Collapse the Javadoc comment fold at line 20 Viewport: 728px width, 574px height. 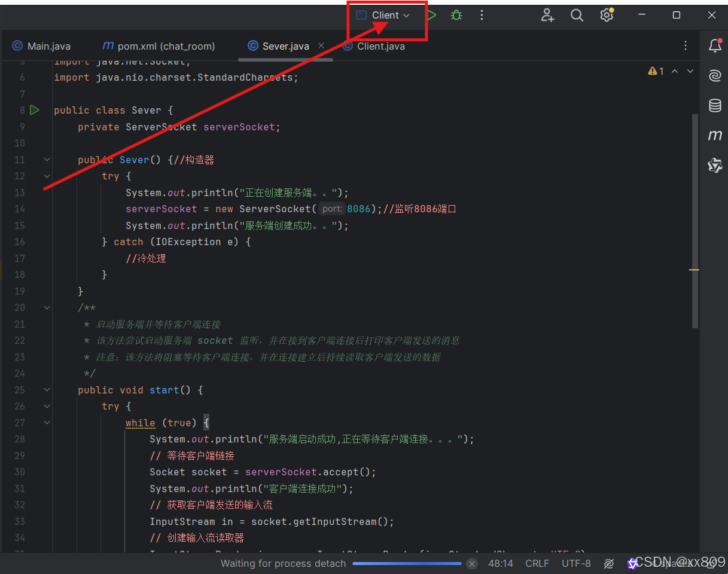point(47,307)
